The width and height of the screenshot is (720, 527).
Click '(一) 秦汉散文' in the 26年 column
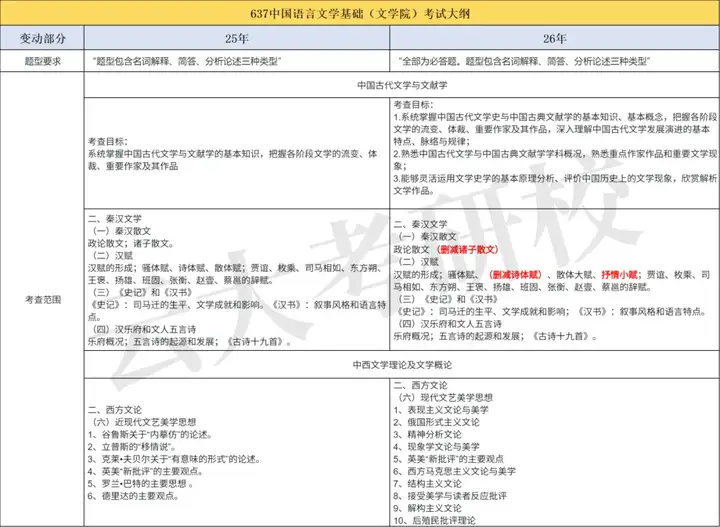coord(427,236)
